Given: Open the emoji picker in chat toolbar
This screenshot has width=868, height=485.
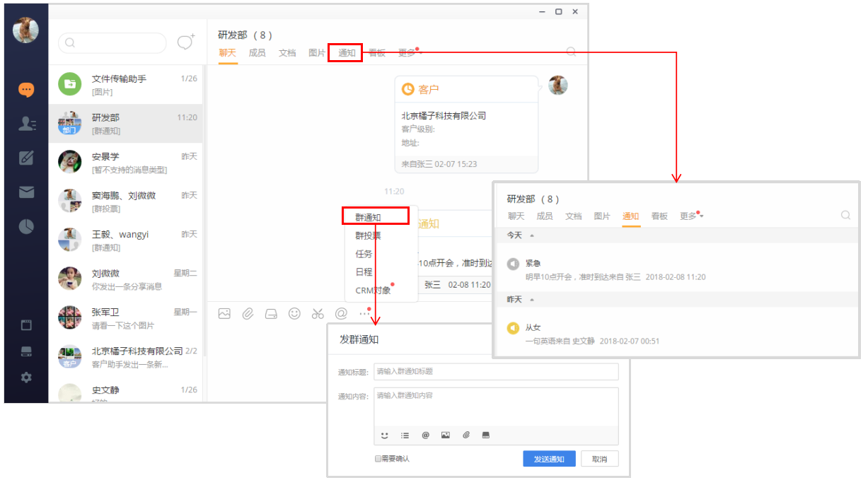Looking at the screenshot, I should coord(294,313).
